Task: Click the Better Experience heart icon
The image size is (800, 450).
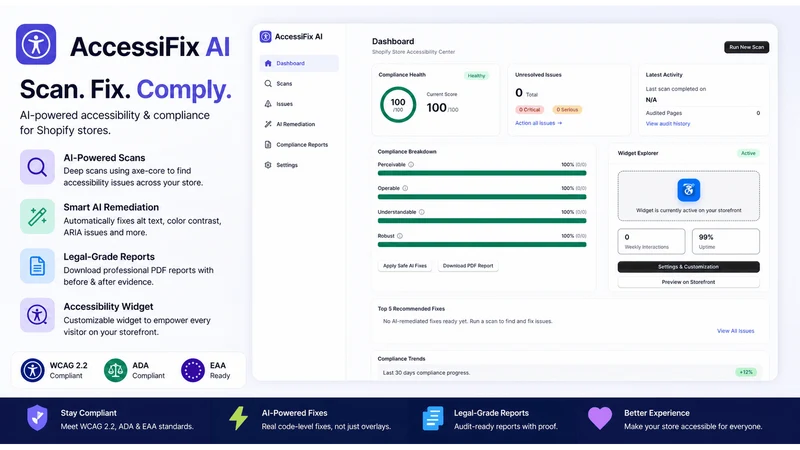Action: [600, 418]
